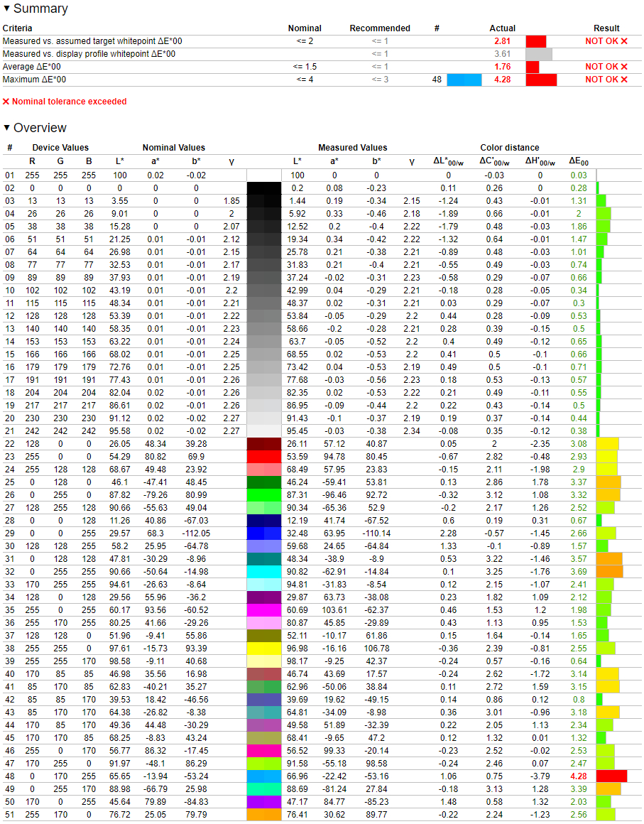644x824 pixels.
Task: Collapse the Summary section triangle
Action: 6,9
